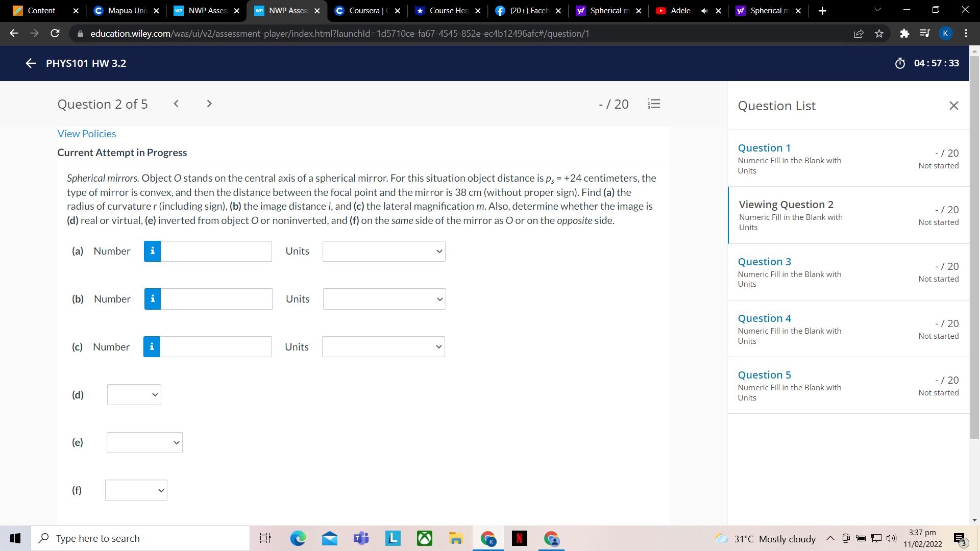Switch to the Coursera tab
This screenshot has height=551, width=980.
(366, 11)
